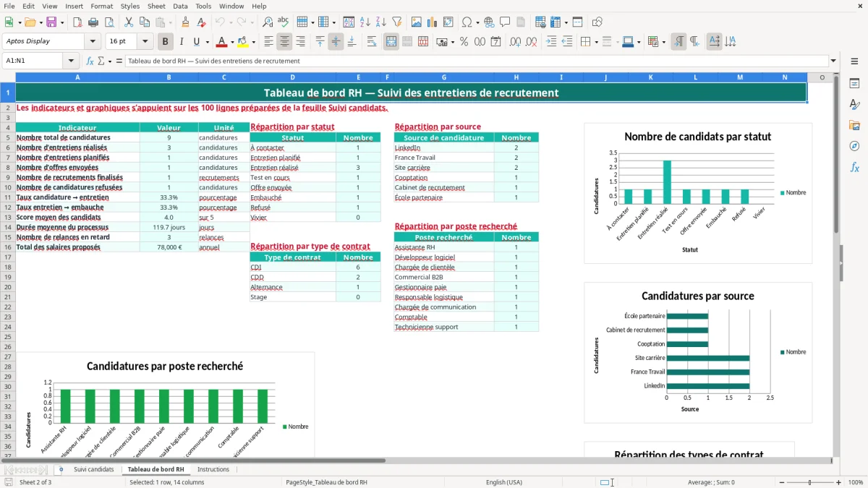Open background color dropdown arrow

253,43
